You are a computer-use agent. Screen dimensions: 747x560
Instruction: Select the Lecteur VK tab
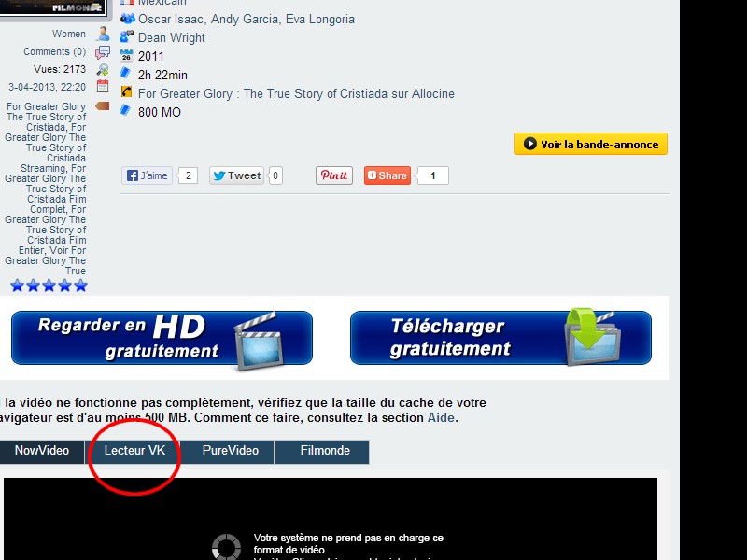tap(134, 451)
